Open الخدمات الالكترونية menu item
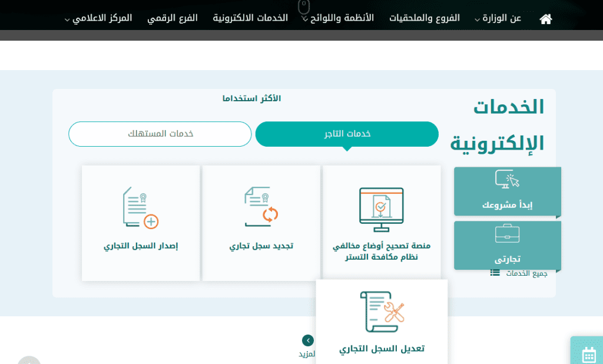 click(x=250, y=18)
